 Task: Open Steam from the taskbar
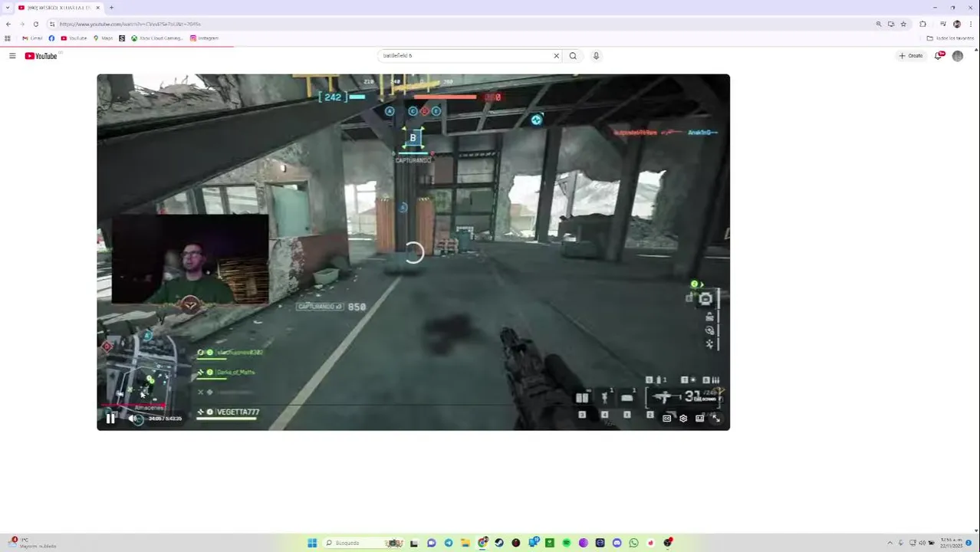coord(498,543)
